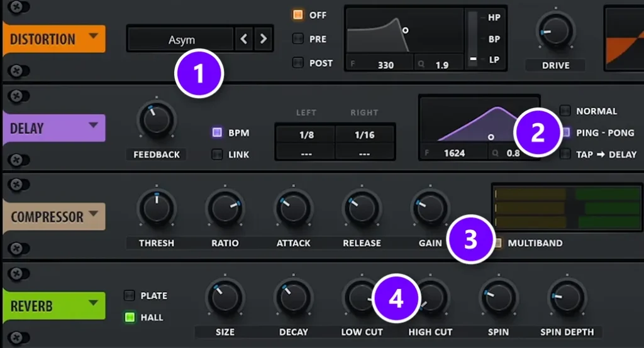Click the left delay time 1/8

(x=306, y=134)
